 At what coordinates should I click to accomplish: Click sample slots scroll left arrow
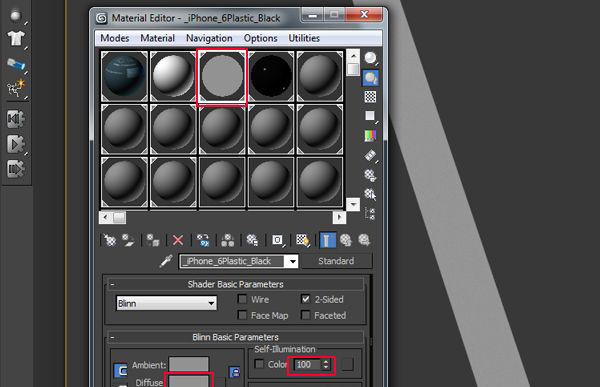tap(106, 217)
